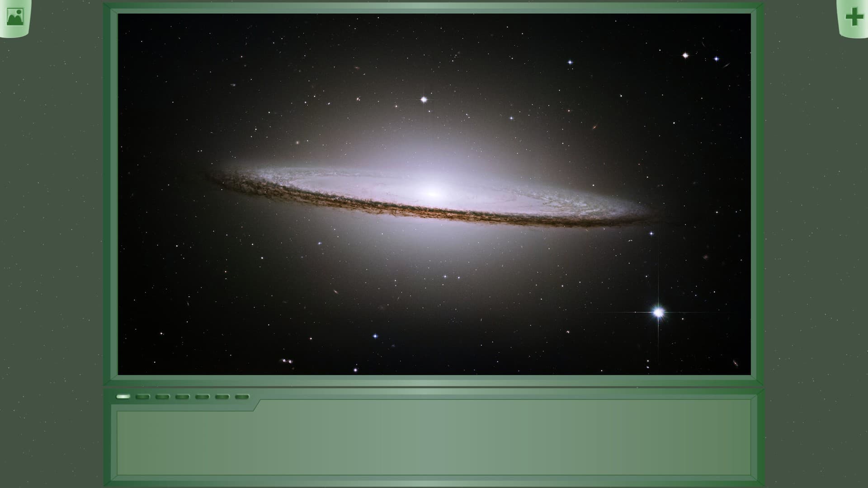Toggle the last pill indicator in the strip

tap(242, 396)
